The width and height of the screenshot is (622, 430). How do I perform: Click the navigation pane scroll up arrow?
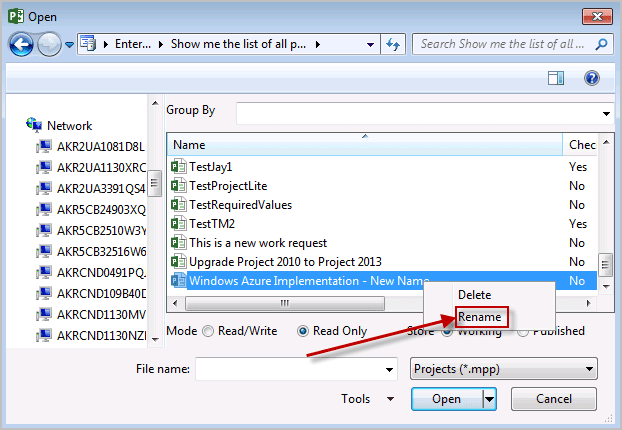[155, 103]
